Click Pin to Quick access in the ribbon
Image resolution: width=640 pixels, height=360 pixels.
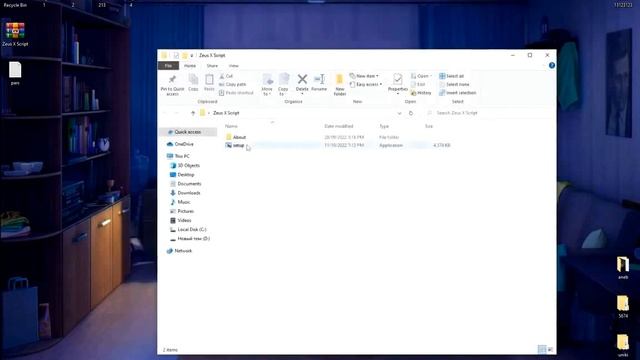172,85
